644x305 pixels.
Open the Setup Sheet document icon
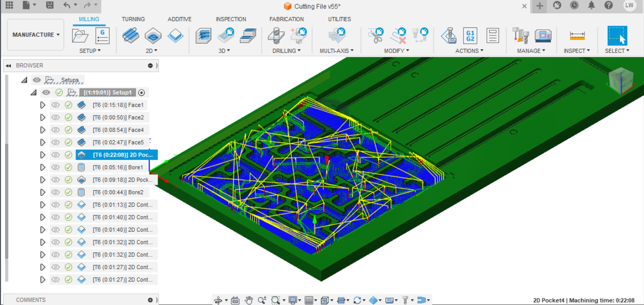492,35
